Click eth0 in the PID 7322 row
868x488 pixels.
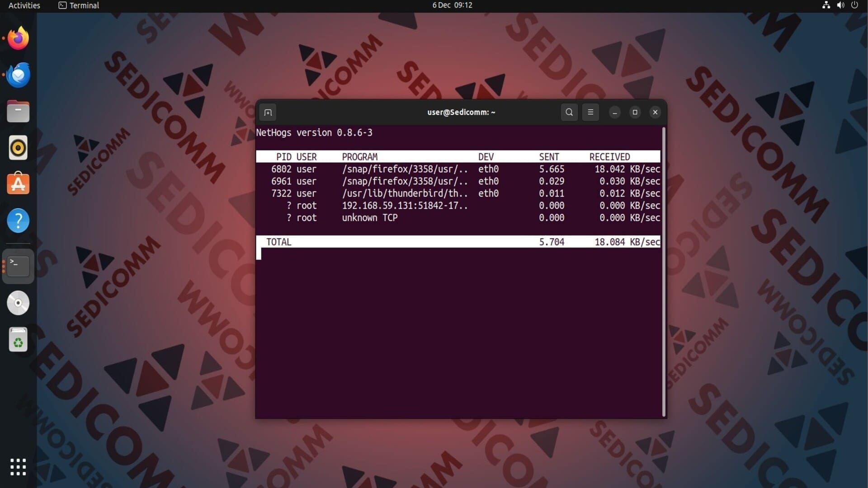(x=488, y=193)
